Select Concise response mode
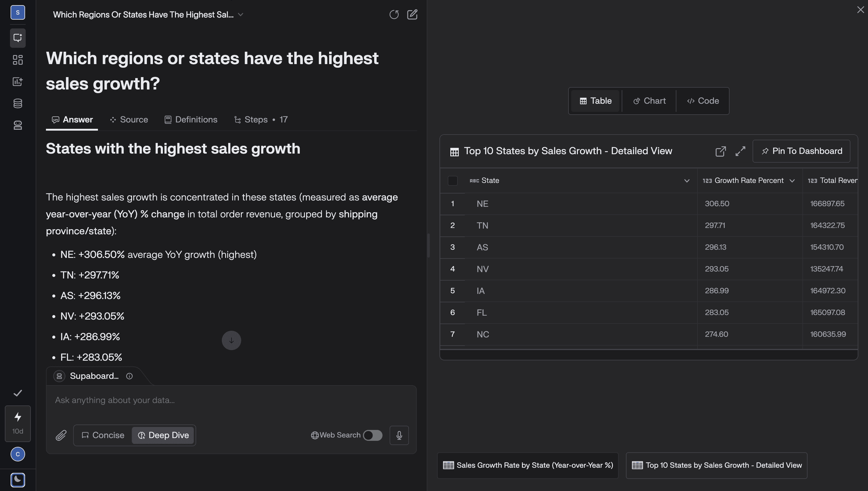The image size is (868, 491). 103,435
